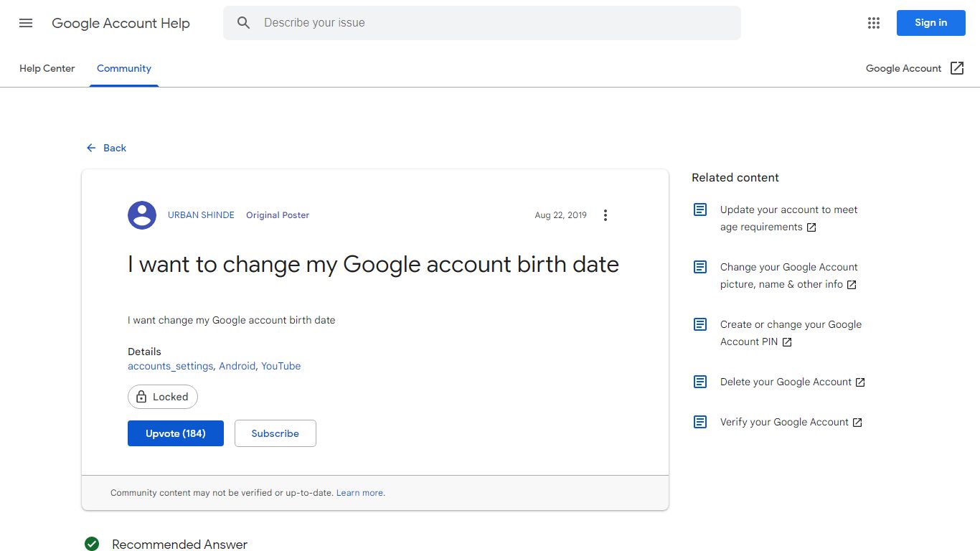Open Verify your Google Account article

click(791, 422)
